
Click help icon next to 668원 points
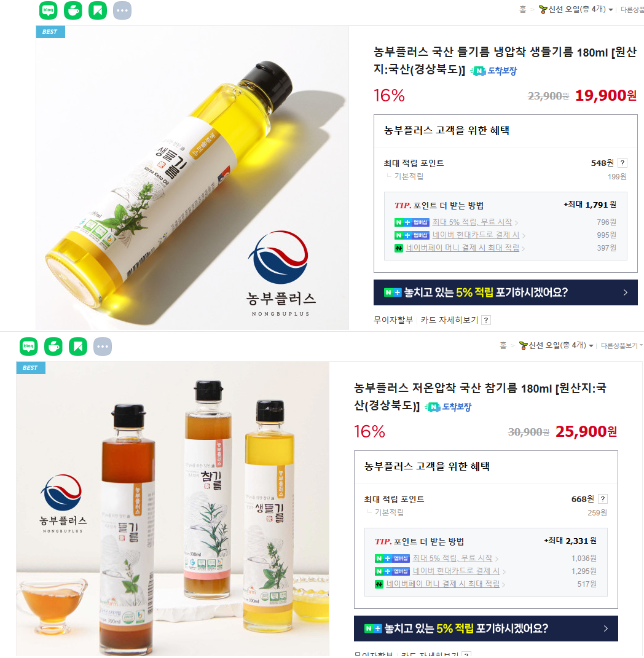coord(603,499)
